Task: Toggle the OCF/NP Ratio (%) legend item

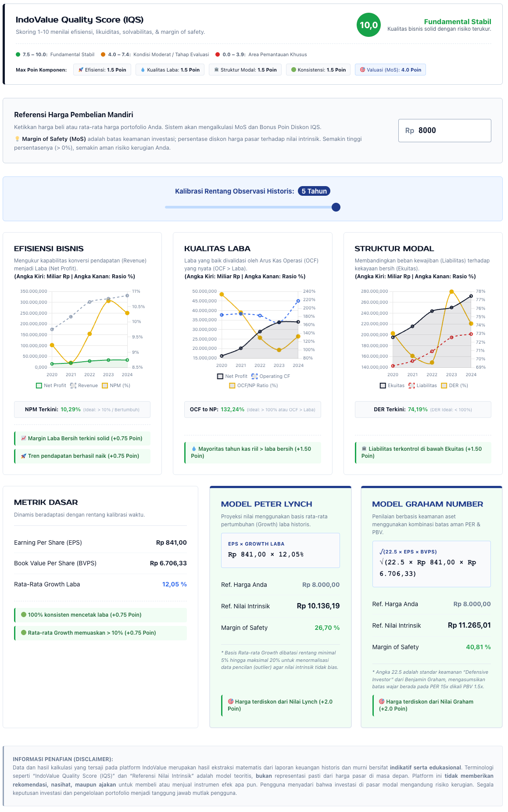Action: tap(254, 386)
